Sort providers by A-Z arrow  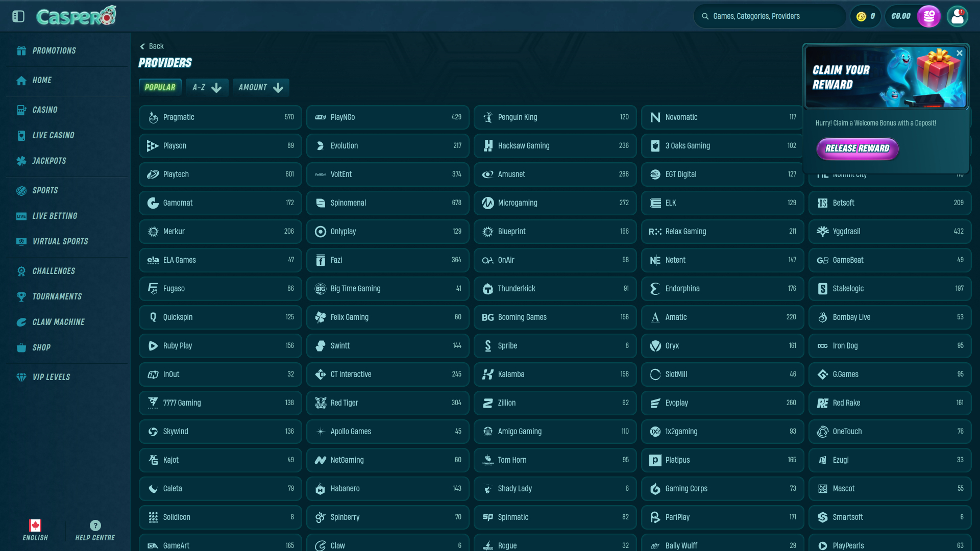(x=216, y=88)
